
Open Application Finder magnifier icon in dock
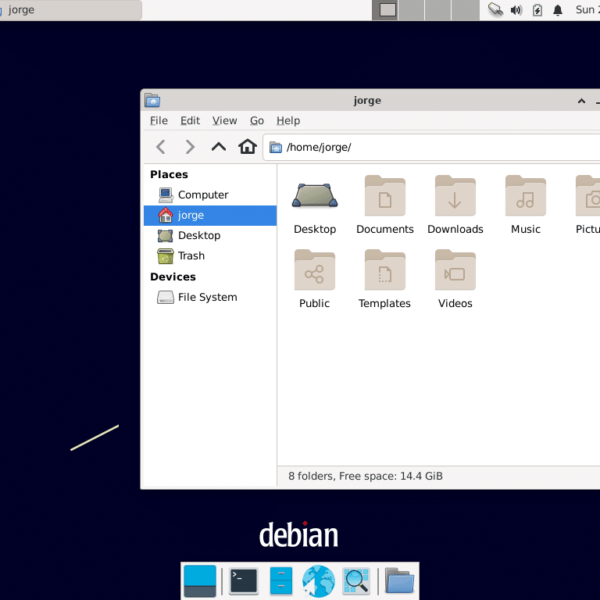[x=356, y=581]
